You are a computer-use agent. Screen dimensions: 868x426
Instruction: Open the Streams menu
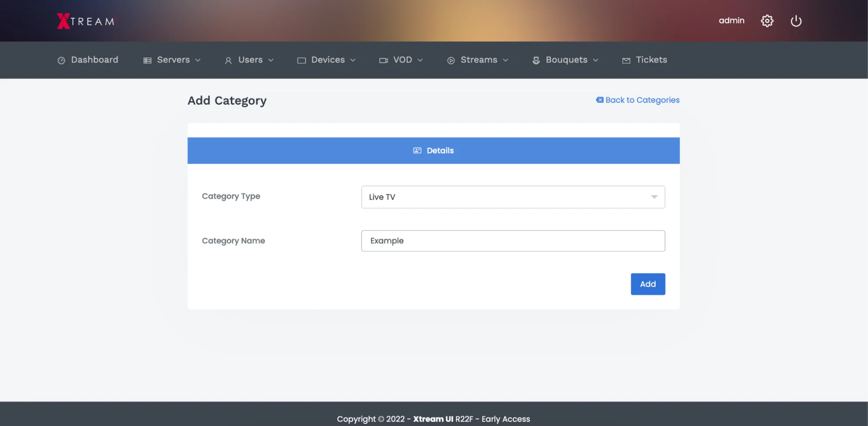tap(478, 60)
